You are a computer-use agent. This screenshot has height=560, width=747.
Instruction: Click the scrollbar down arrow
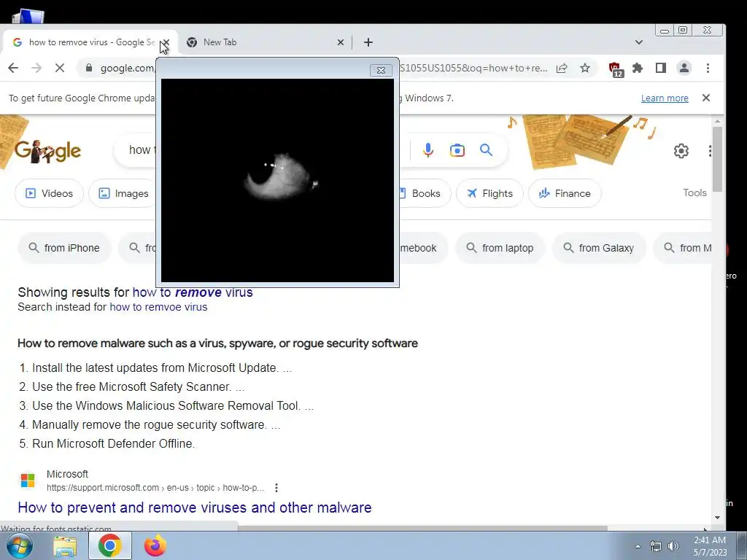click(x=718, y=518)
